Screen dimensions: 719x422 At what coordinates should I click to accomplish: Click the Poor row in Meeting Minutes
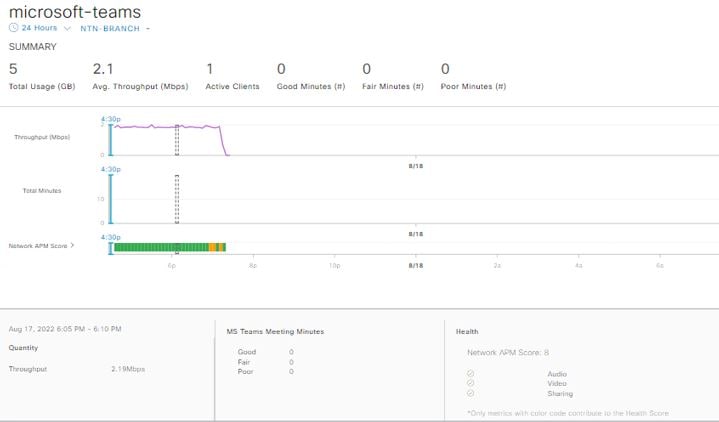(x=265, y=372)
